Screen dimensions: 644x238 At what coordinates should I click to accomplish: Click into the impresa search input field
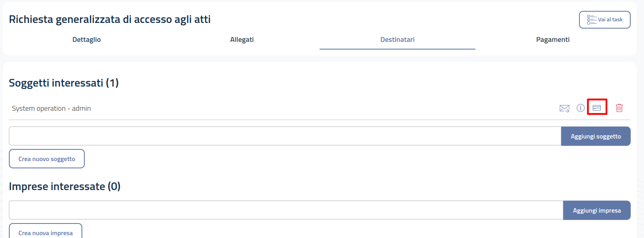point(286,210)
